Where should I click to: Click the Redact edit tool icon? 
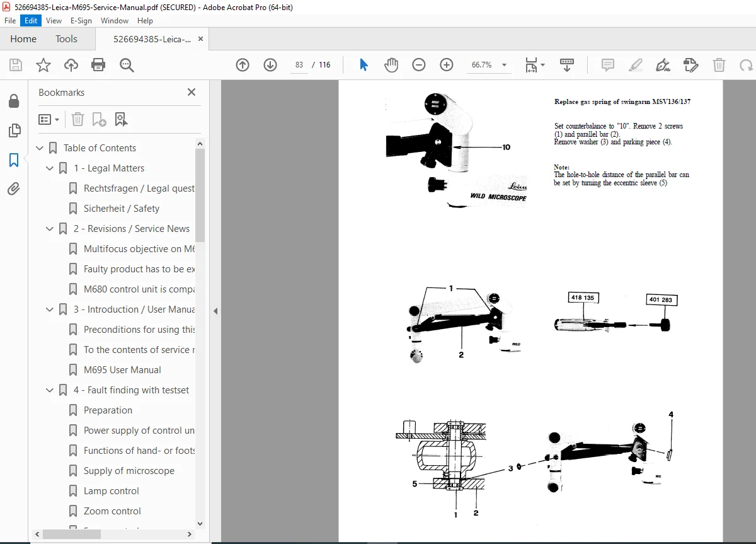[691, 65]
